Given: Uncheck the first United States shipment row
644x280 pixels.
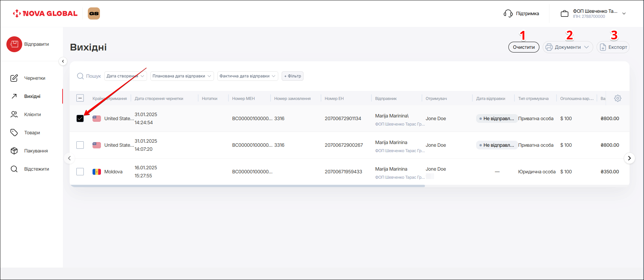Looking at the screenshot, I should pyautogui.click(x=80, y=118).
